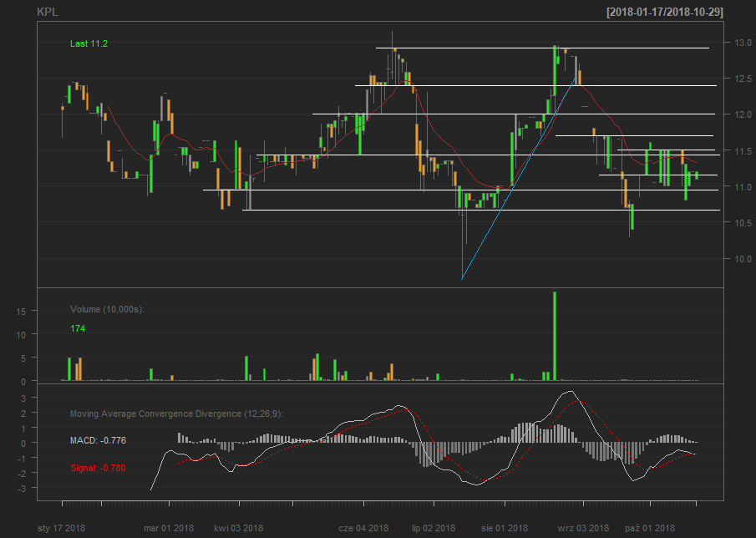The height and width of the screenshot is (538, 756).
Task: Click the 13.0 price axis label
Action: (743, 43)
